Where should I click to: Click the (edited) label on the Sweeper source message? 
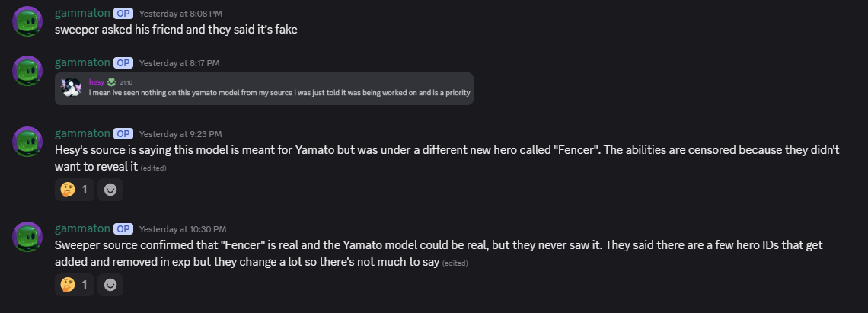pyautogui.click(x=455, y=263)
